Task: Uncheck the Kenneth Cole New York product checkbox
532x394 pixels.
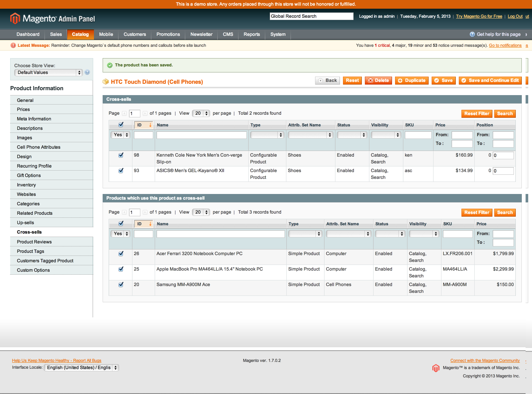Action: point(121,155)
